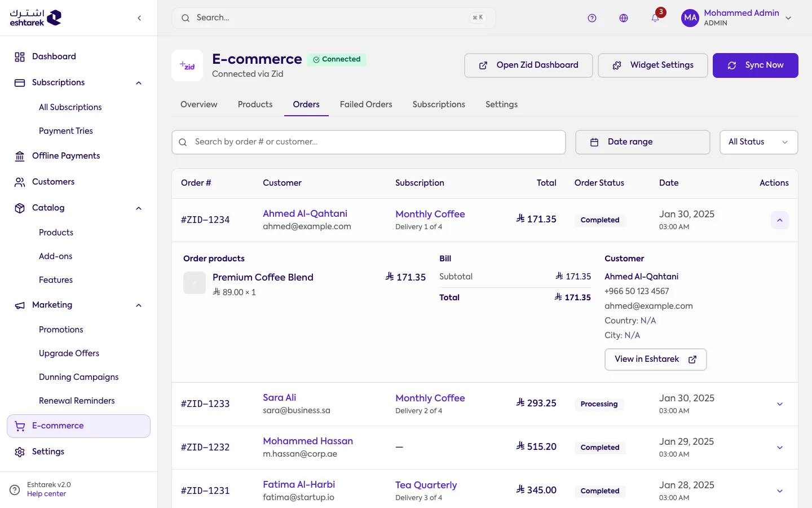This screenshot has width=812, height=508.
Task: Select the Orders tab
Action: [306, 104]
